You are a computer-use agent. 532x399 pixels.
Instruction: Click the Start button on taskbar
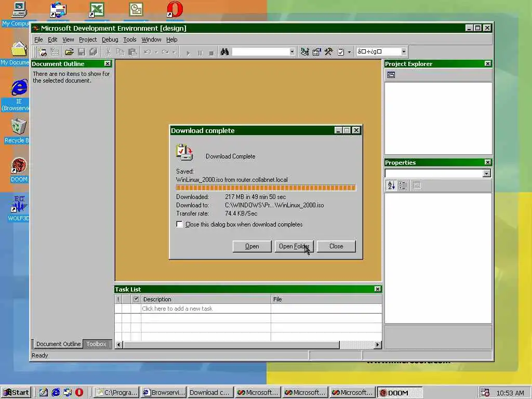16,392
